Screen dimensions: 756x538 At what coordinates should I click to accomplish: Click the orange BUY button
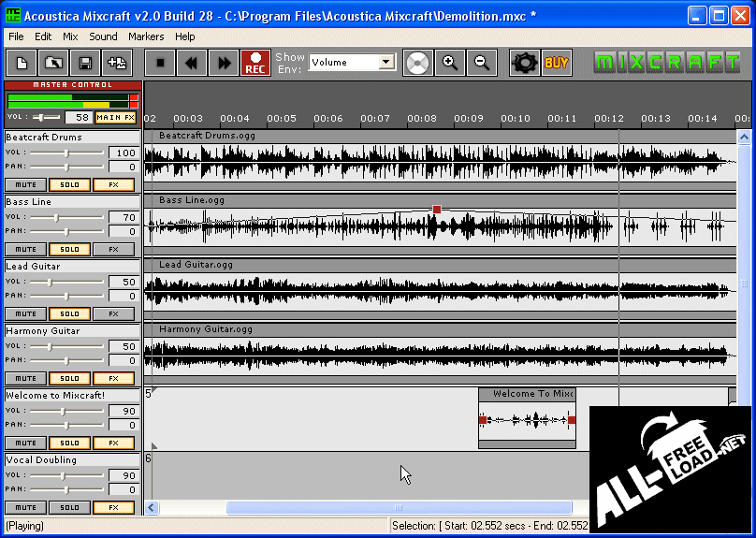(x=556, y=63)
